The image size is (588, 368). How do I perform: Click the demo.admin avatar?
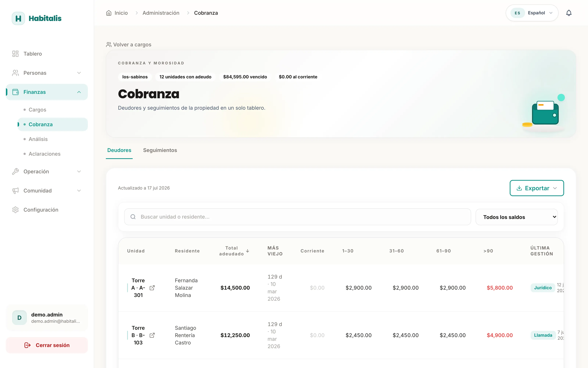tap(19, 318)
